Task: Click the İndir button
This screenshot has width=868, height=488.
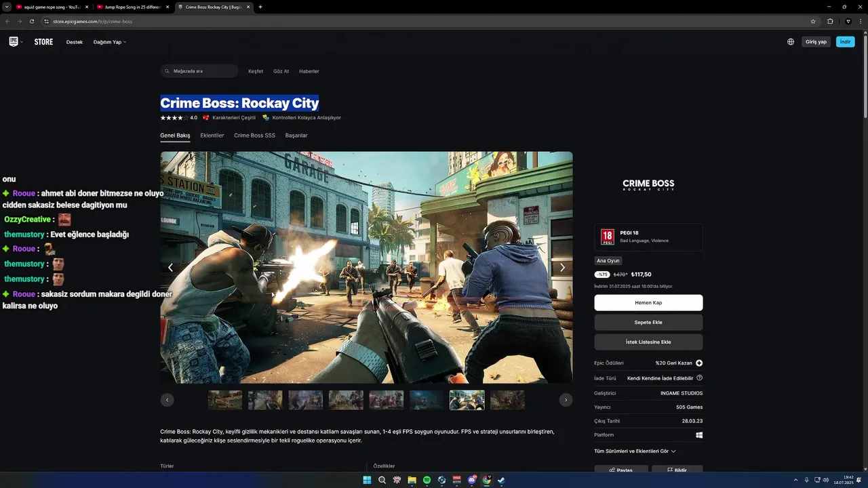Action: (845, 42)
